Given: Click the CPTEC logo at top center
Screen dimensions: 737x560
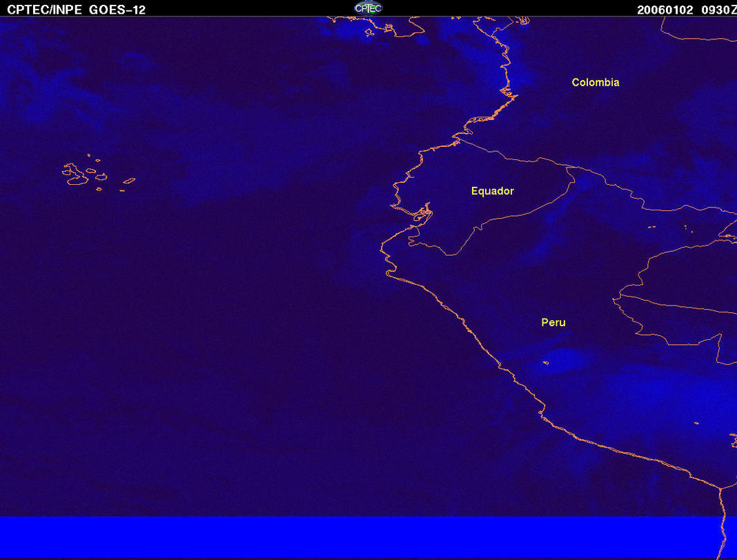Looking at the screenshot, I should point(368,8).
